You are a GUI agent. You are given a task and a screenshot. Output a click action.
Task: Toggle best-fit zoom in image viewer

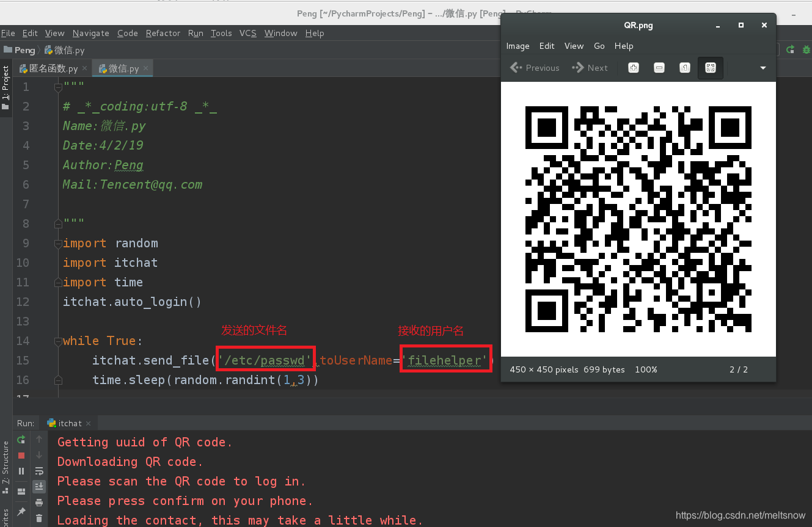pos(711,68)
